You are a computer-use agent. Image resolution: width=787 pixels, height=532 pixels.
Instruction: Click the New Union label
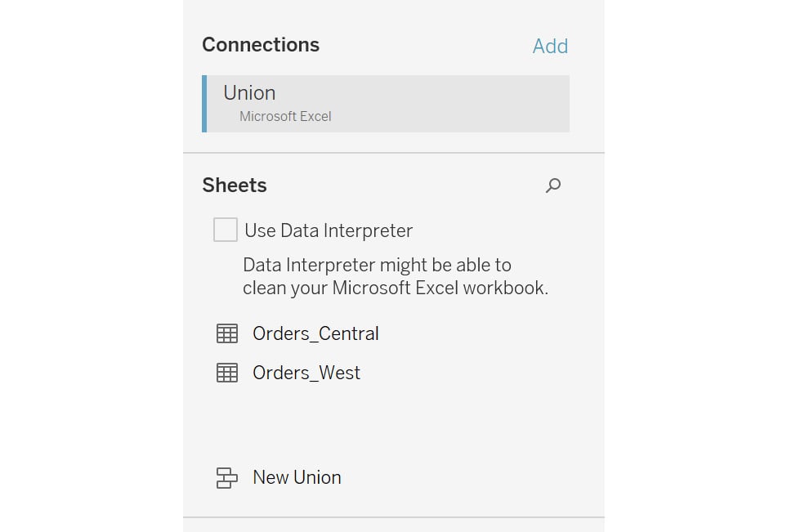(297, 477)
